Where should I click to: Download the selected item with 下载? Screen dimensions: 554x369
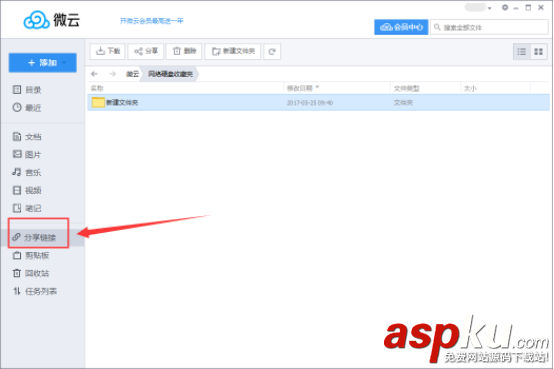[x=107, y=51]
